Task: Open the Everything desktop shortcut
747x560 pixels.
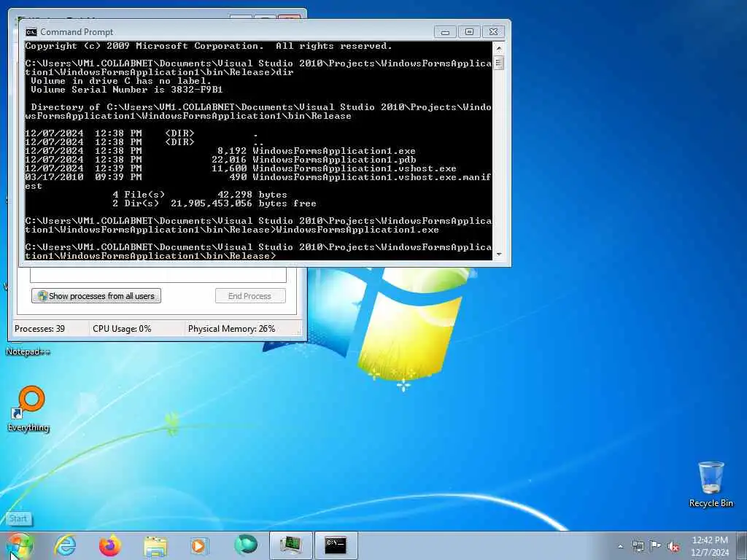Action: coord(28,408)
